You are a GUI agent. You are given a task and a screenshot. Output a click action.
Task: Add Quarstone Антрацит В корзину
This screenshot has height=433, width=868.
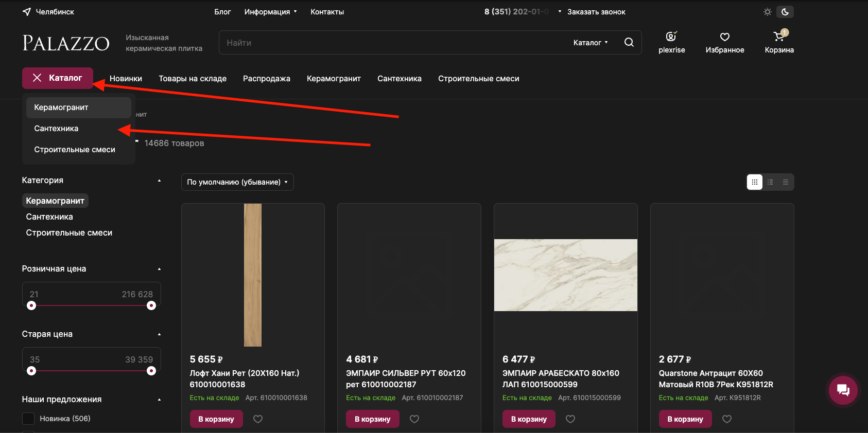coord(685,419)
